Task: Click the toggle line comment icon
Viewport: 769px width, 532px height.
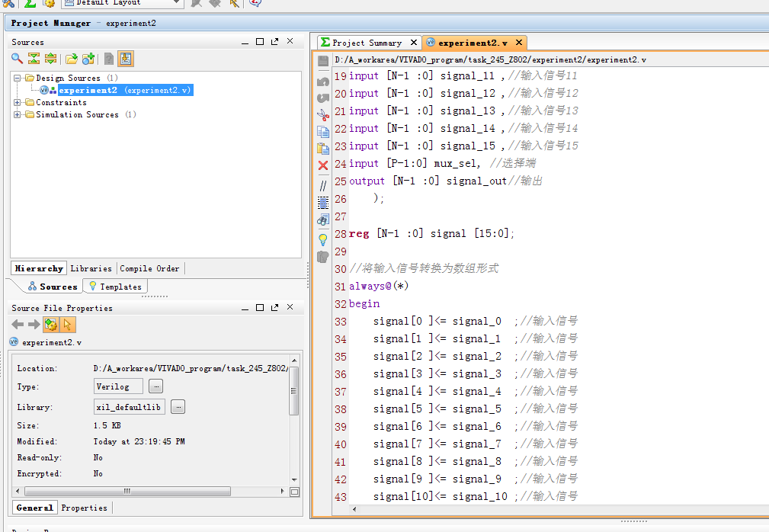Action: pyautogui.click(x=322, y=186)
